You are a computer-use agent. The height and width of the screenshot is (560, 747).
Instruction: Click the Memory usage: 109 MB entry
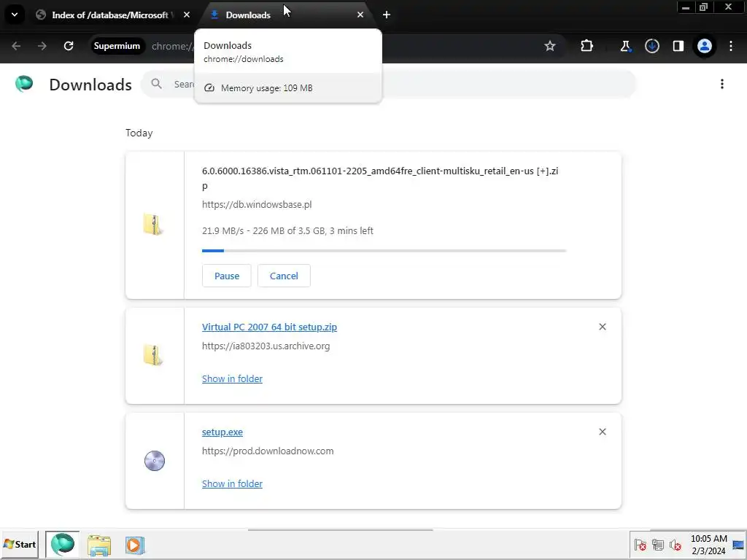coord(287,87)
